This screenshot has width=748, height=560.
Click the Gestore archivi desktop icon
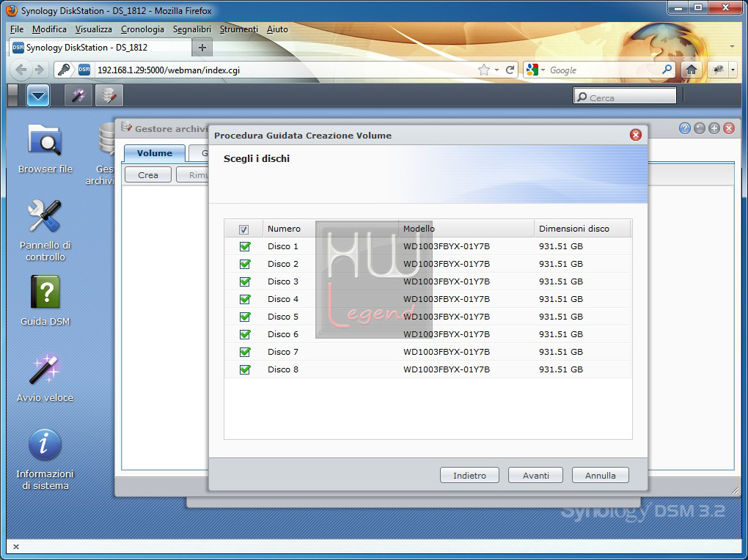click(106, 139)
